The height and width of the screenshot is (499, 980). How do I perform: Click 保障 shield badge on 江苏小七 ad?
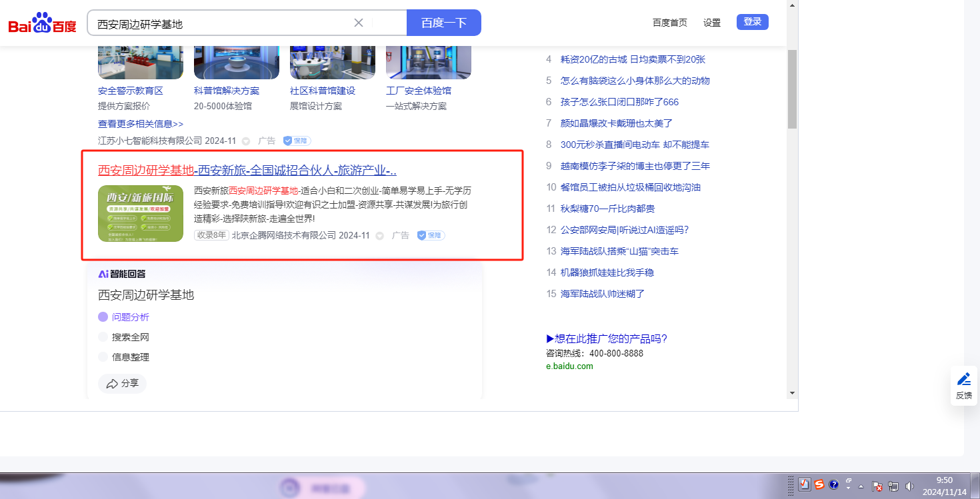click(x=297, y=141)
